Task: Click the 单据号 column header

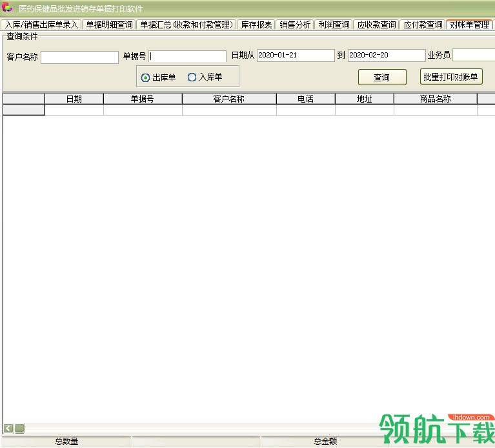Action: pyautogui.click(x=143, y=99)
